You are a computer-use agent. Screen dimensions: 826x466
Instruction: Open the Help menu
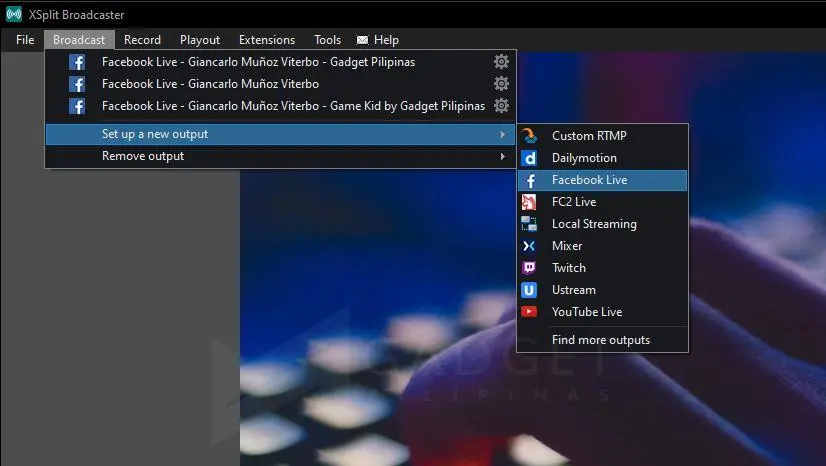click(x=386, y=40)
